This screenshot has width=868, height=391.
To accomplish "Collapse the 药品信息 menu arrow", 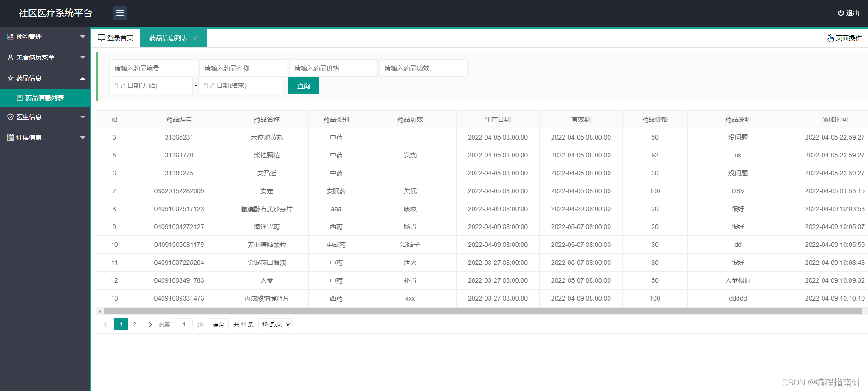I will coord(83,78).
